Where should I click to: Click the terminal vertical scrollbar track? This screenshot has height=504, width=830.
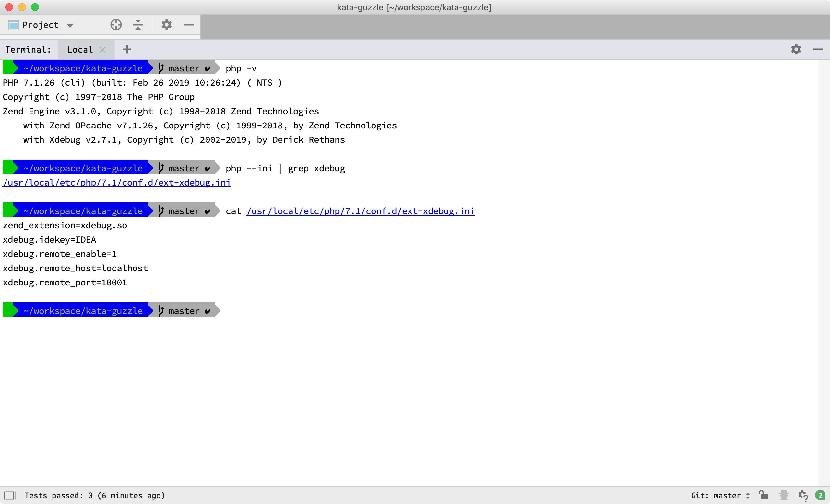824,270
